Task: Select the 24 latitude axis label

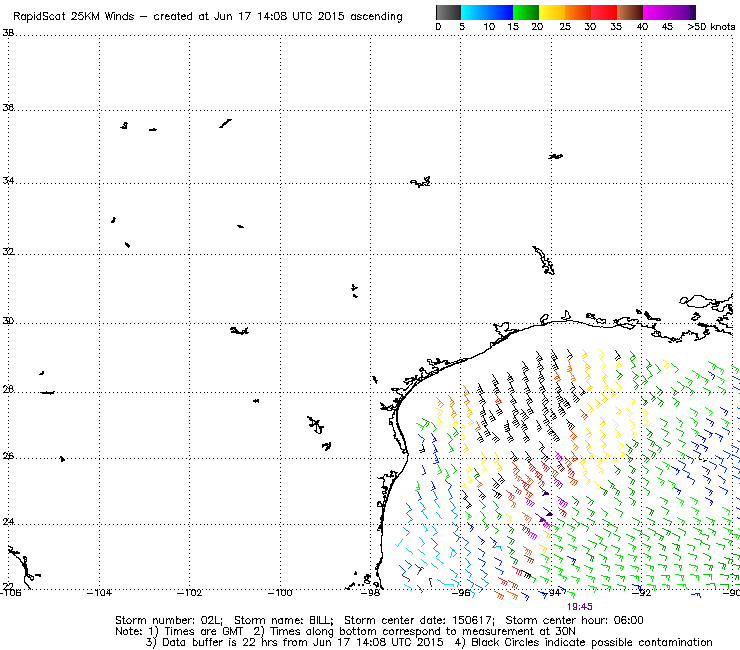Action: click(x=8, y=522)
